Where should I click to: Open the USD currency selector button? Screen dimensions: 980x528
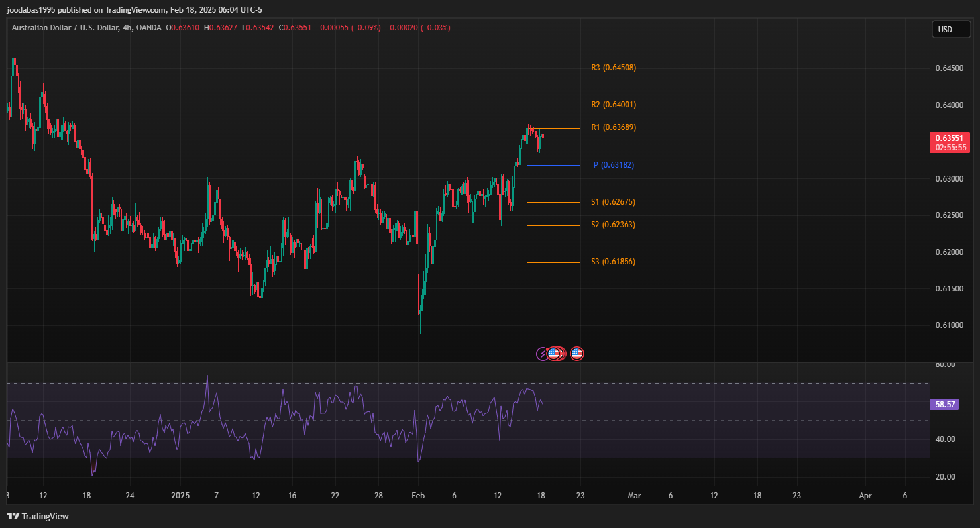tap(944, 29)
